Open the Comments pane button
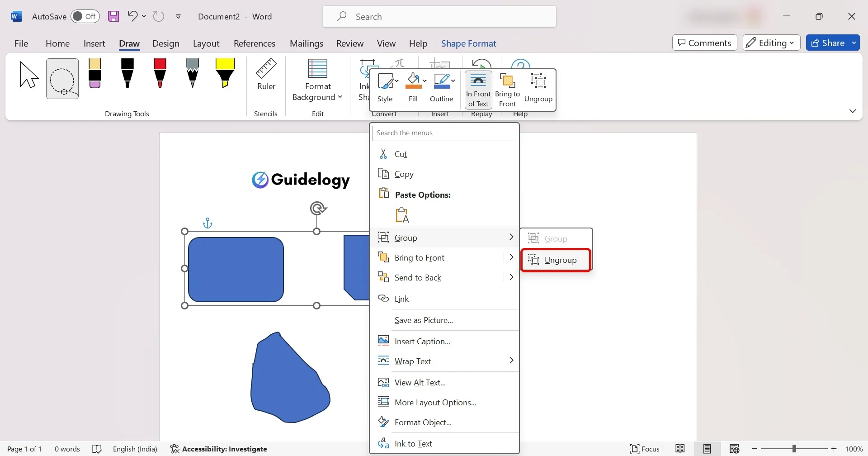868x456 pixels. (x=704, y=43)
